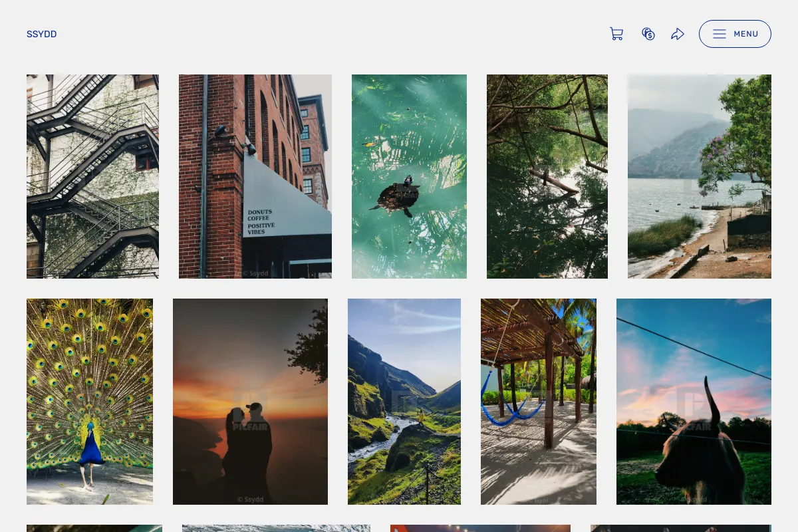The width and height of the screenshot is (798, 532).
Task: Open the MENU button
Action: (735, 34)
